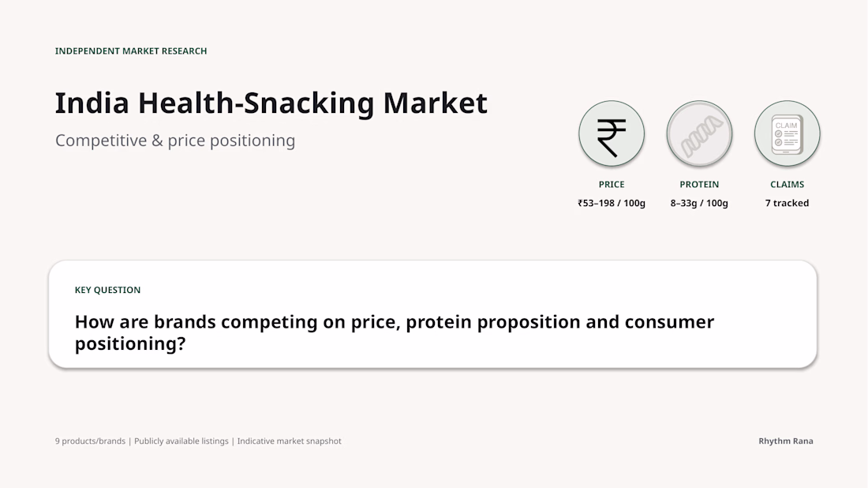Screen dimensions: 868x488
Task: Select the PROTEIN label
Action: [x=699, y=185]
